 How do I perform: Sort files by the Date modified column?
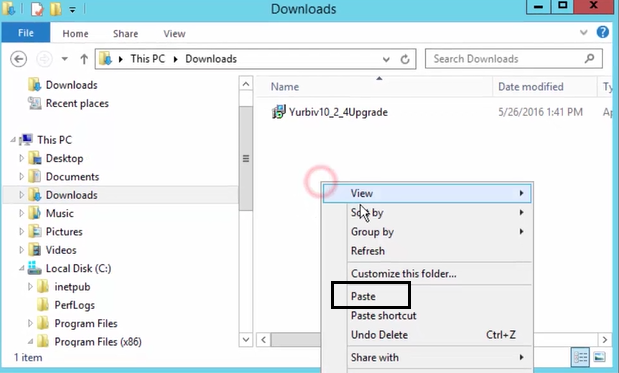pyautogui.click(x=531, y=87)
